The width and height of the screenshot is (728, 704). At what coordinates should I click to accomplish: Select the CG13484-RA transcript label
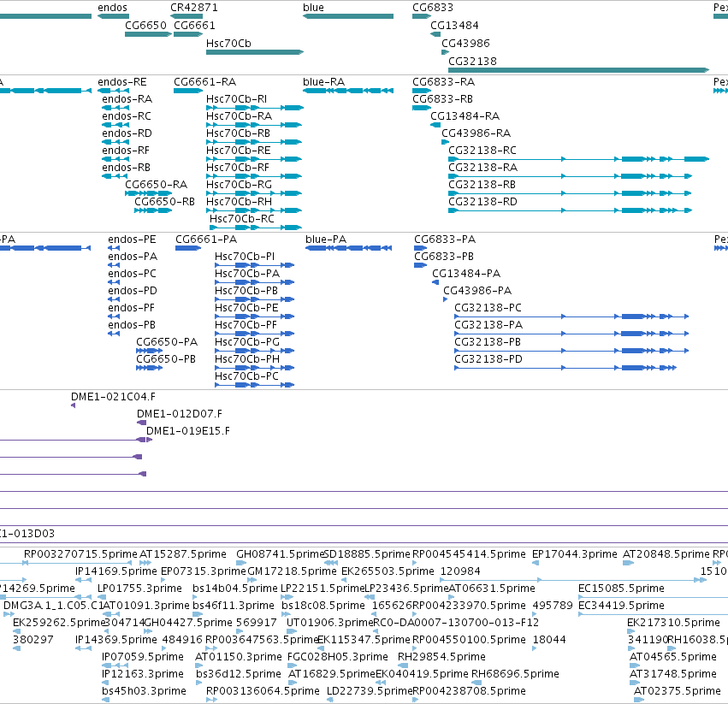point(465,116)
